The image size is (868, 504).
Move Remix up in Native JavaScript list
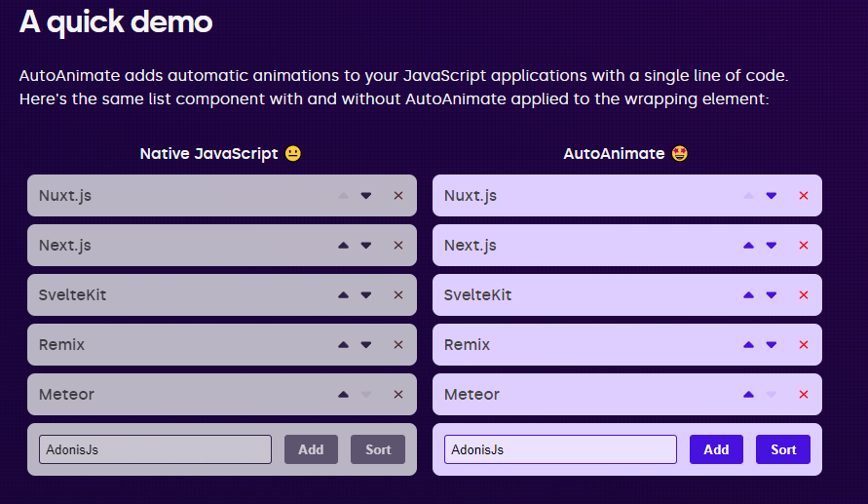pyautogui.click(x=343, y=345)
